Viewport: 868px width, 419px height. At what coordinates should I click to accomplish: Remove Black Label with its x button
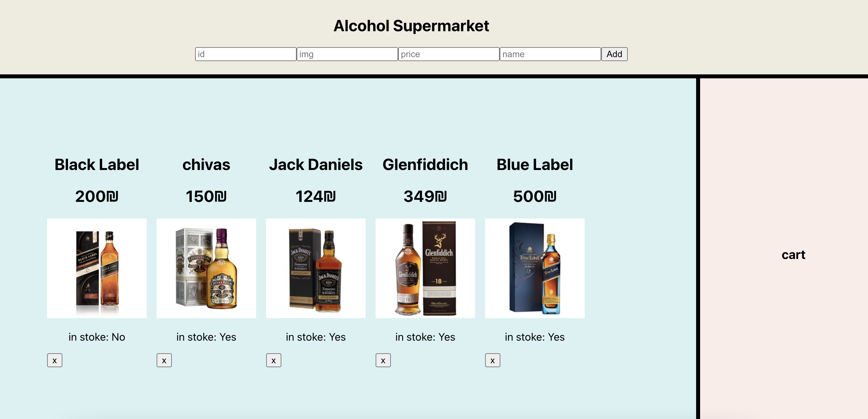[x=54, y=360]
